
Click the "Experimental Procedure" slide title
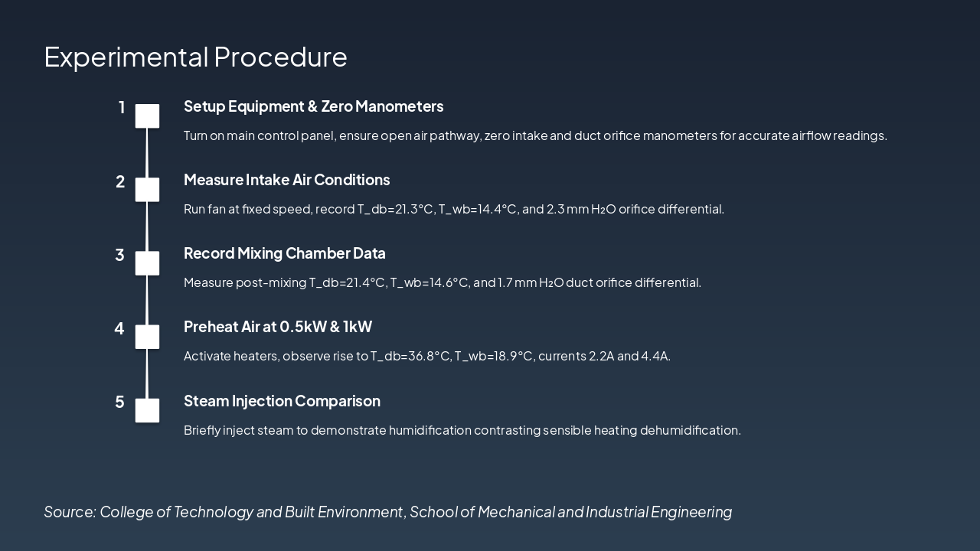[x=195, y=57]
